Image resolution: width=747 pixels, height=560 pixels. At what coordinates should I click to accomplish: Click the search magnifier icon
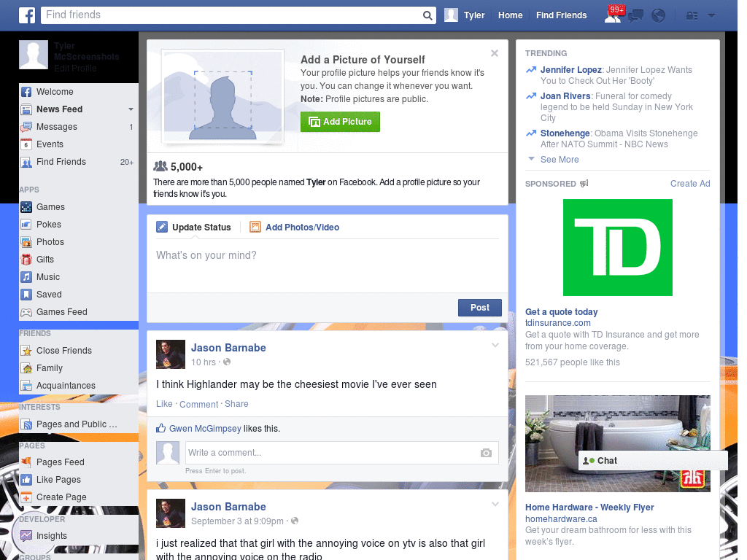tap(427, 15)
